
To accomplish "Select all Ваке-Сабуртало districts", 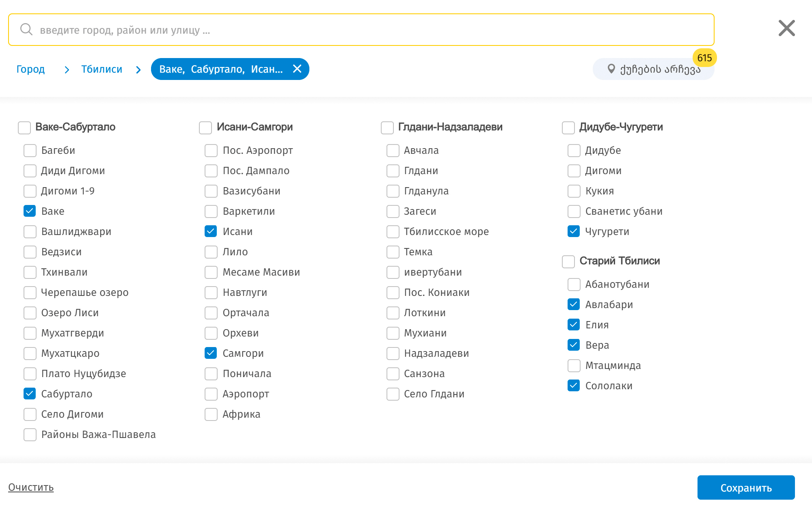I will [24, 127].
